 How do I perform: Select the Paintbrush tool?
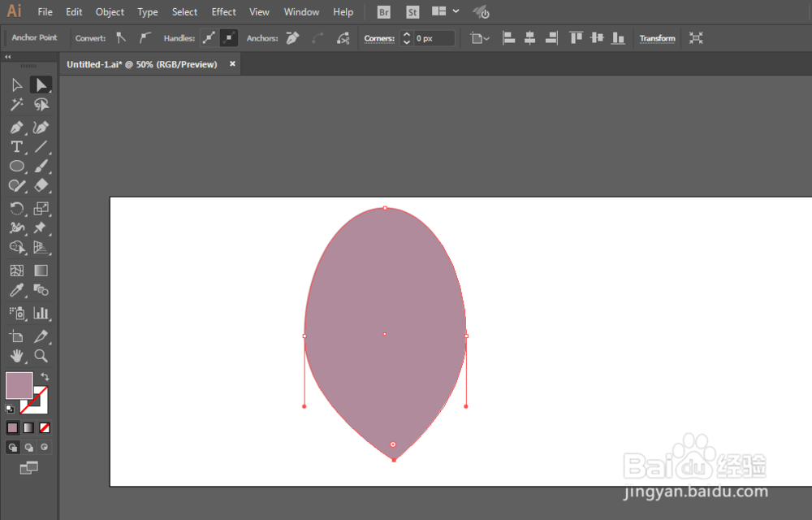41,167
